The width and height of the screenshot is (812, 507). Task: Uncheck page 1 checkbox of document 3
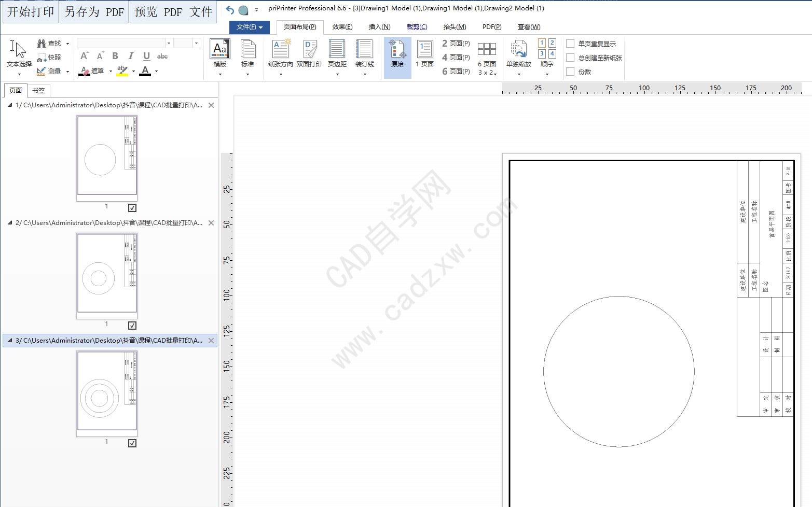132,443
